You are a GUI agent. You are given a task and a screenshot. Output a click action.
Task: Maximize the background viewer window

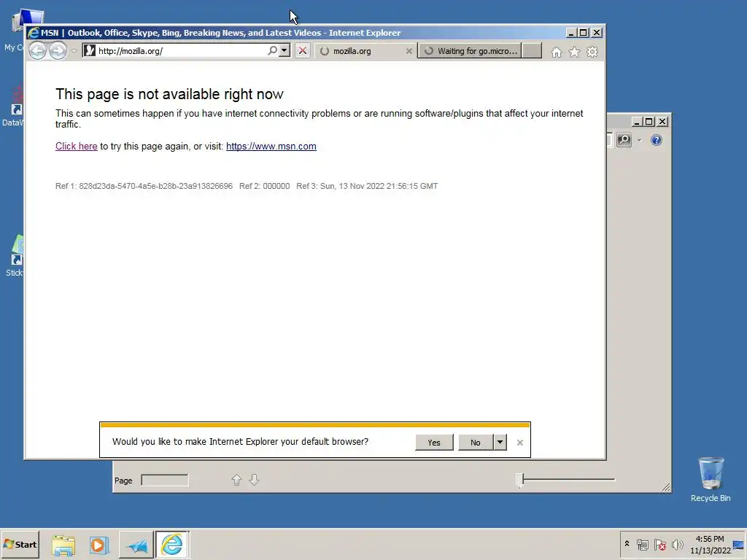(x=649, y=122)
